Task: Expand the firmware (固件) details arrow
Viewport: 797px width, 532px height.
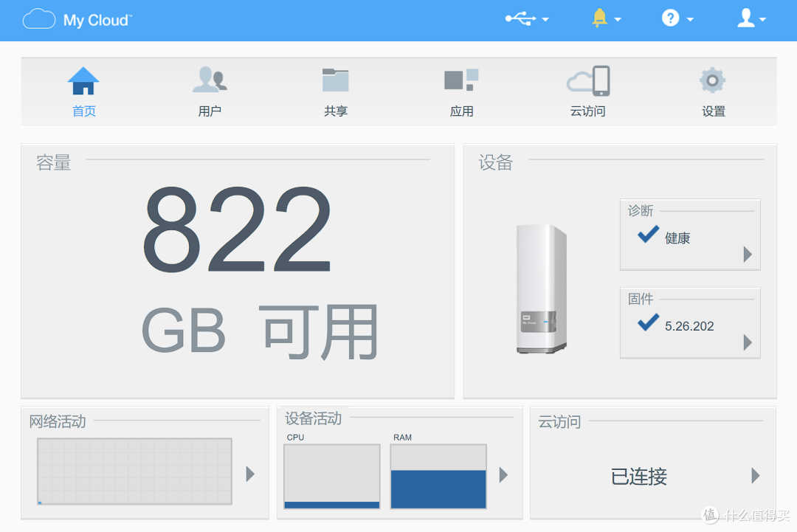Action: click(747, 342)
